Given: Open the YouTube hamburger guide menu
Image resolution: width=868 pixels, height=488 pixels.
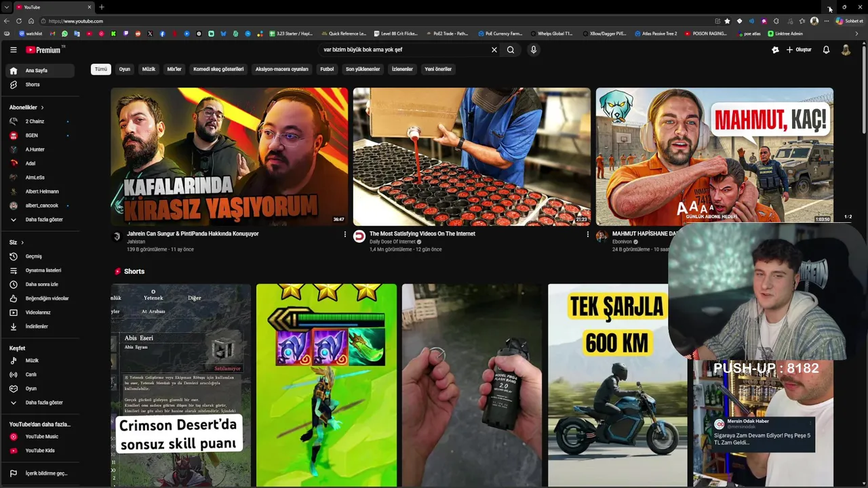Looking at the screenshot, I should 13,49.
